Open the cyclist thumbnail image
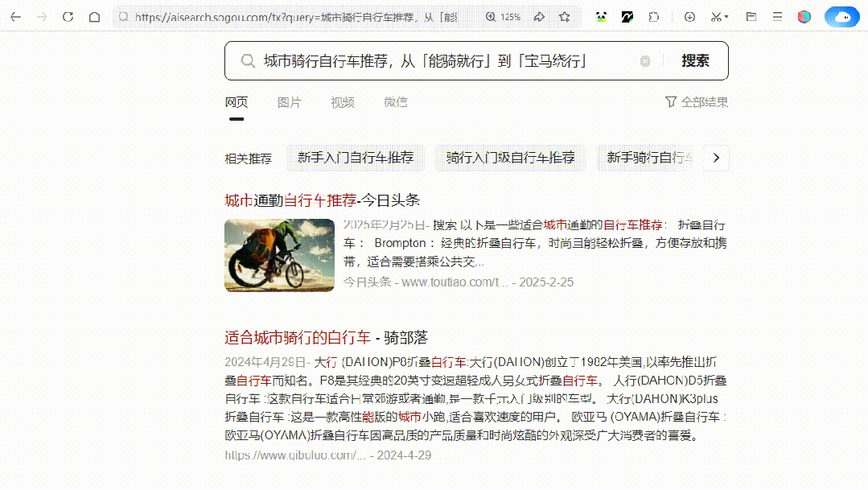This screenshot has width=868, height=490. pyautogui.click(x=280, y=255)
